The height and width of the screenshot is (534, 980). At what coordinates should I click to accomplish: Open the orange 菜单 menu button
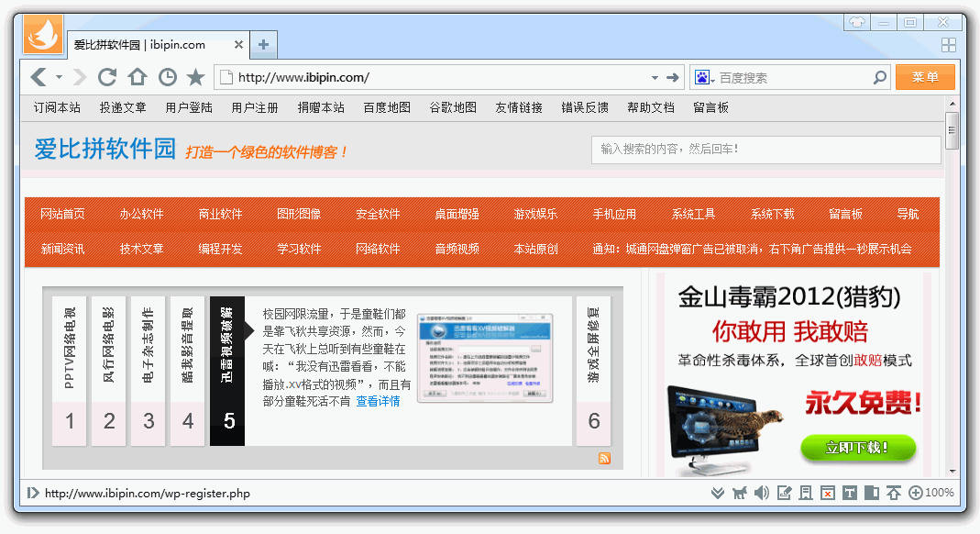(925, 77)
